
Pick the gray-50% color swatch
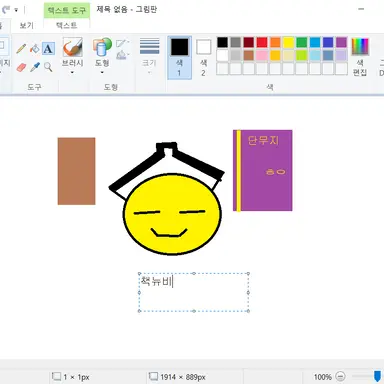[x=236, y=42]
